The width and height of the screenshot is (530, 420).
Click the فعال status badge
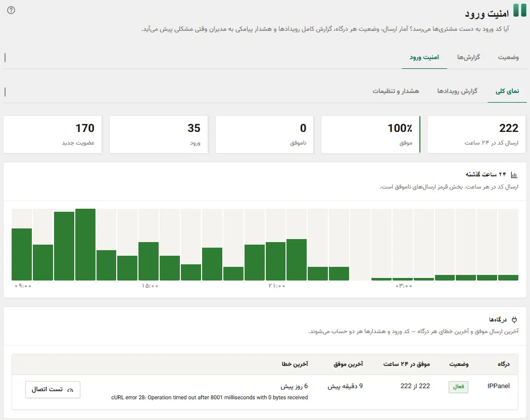tap(458, 387)
